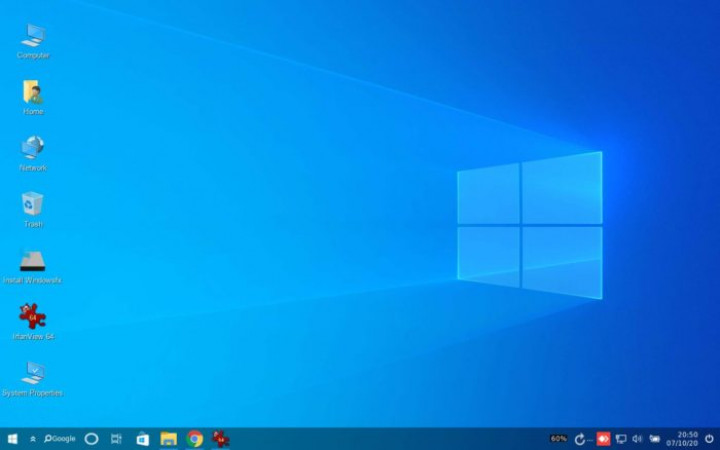
Task: Click the power button in taskbar
Action: 709,439
